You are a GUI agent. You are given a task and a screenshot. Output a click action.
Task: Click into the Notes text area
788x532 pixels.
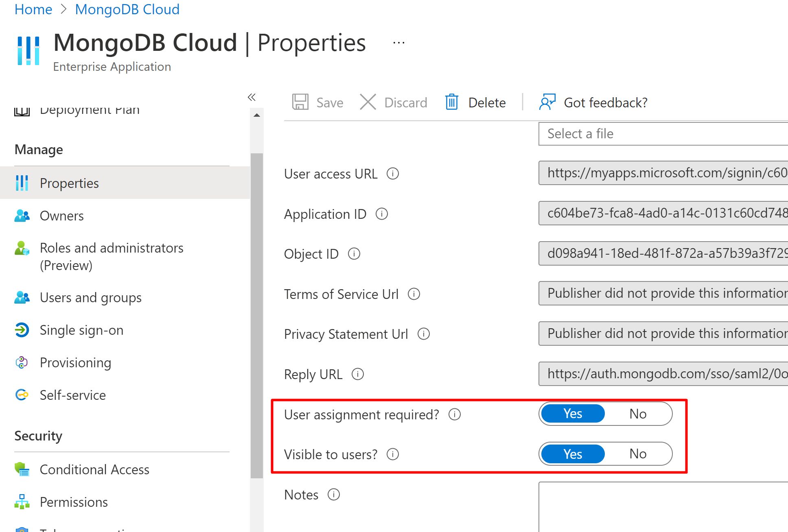663,506
